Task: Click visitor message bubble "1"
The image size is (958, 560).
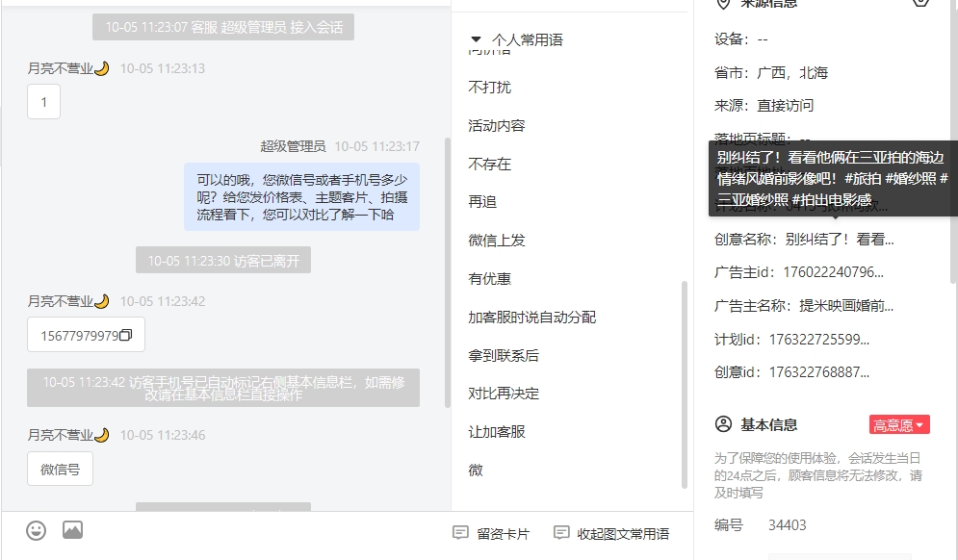Action: point(43,101)
